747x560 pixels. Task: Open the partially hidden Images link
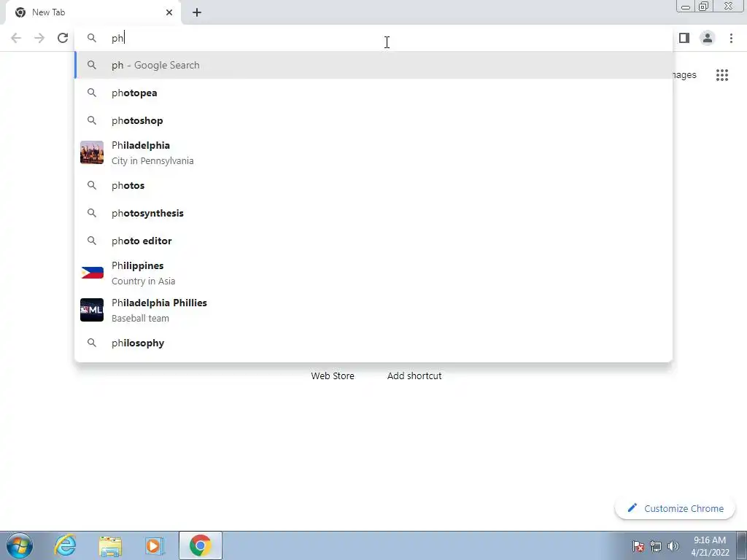click(684, 75)
